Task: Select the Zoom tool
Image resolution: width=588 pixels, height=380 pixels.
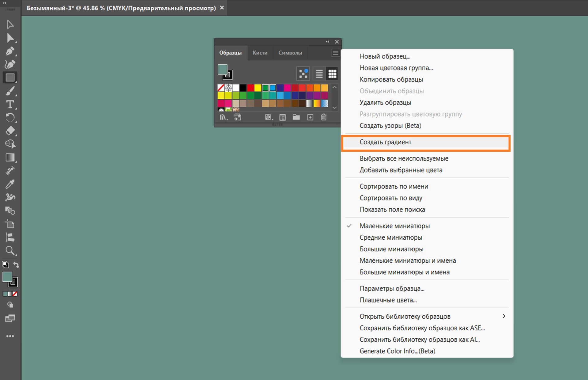Action: [10, 251]
